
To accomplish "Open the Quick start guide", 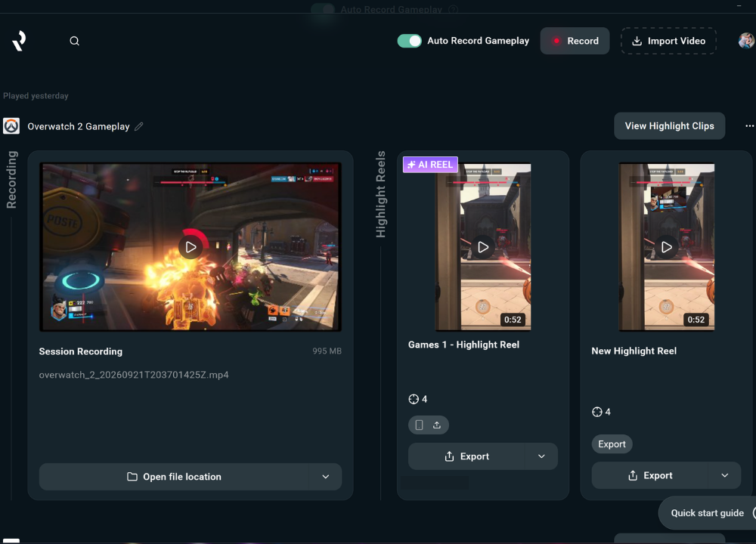I will [708, 513].
